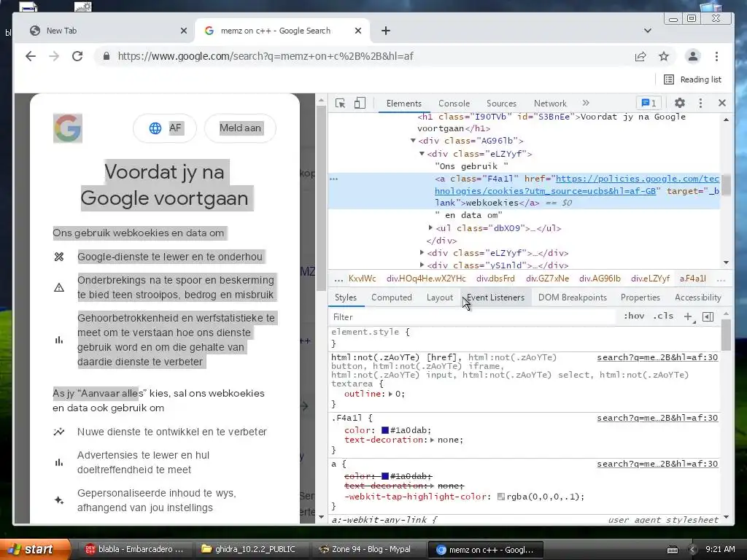Click the AF language selector button
Viewport: 747px width, 560px height.
click(x=165, y=128)
